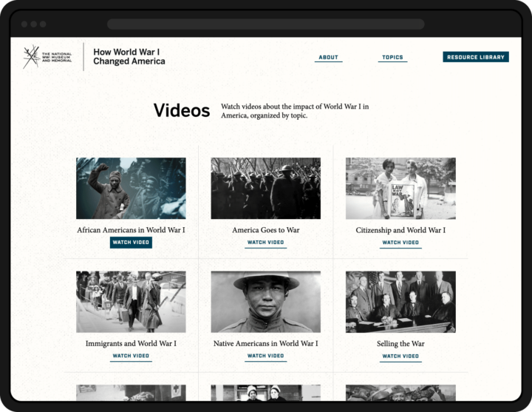Image resolution: width=532 pixels, height=412 pixels.
Task: Open the Immigrants and World War I thumbnail
Action: tap(131, 301)
